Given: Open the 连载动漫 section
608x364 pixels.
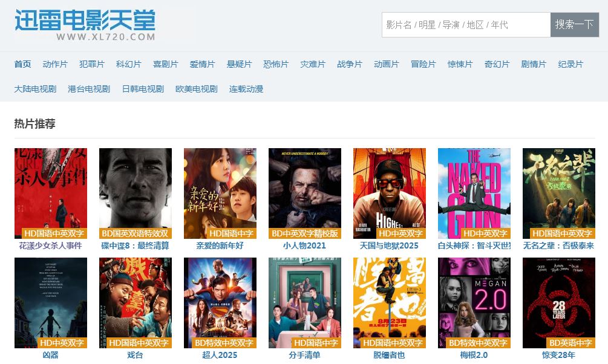Looking at the screenshot, I should [x=246, y=89].
